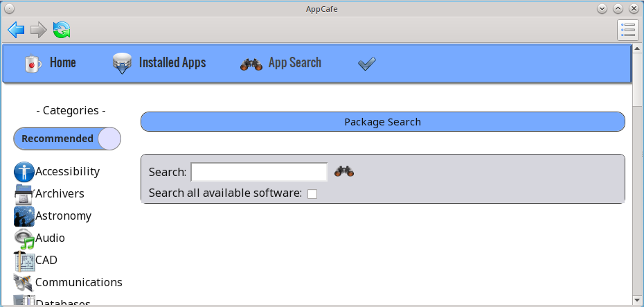Click the "Search:" label
The width and height of the screenshot is (644, 307).
(x=168, y=172)
